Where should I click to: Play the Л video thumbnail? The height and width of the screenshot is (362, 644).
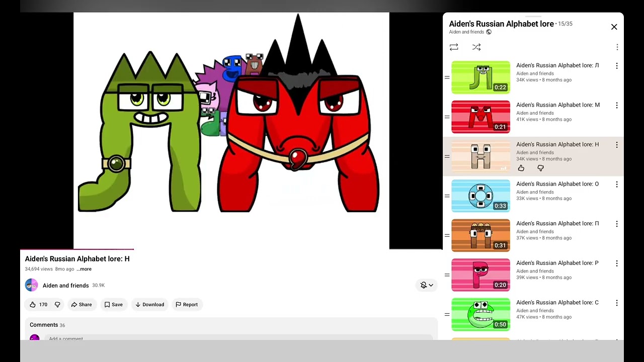(480, 77)
